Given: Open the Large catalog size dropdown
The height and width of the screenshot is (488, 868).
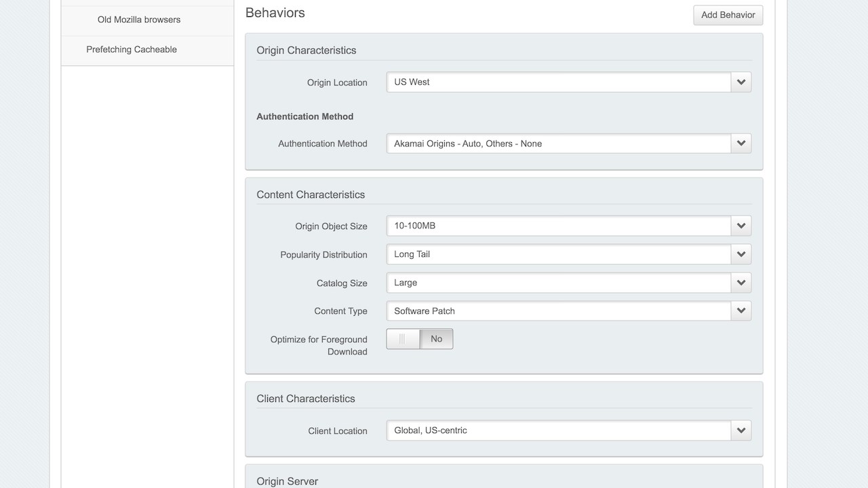Looking at the screenshot, I should [559, 283].
